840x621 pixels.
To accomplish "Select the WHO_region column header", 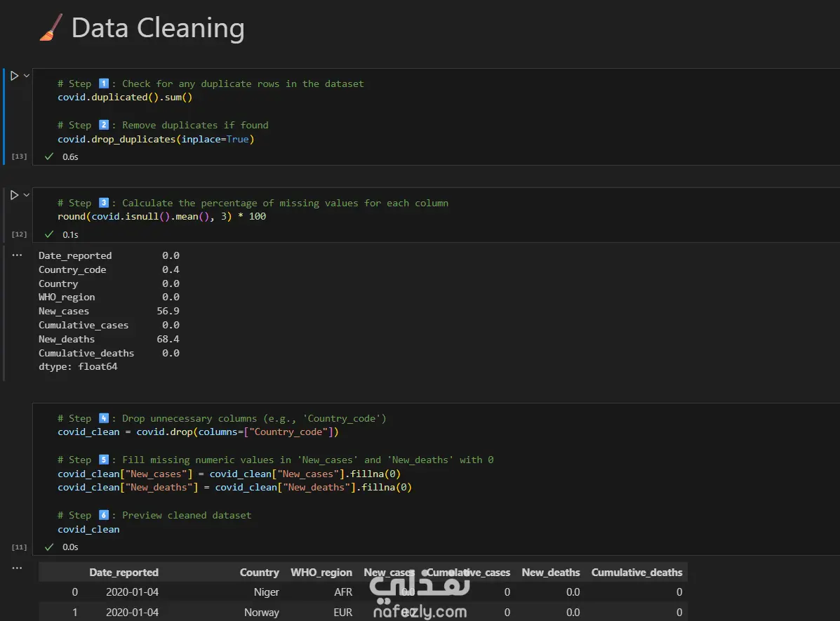I will (321, 573).
